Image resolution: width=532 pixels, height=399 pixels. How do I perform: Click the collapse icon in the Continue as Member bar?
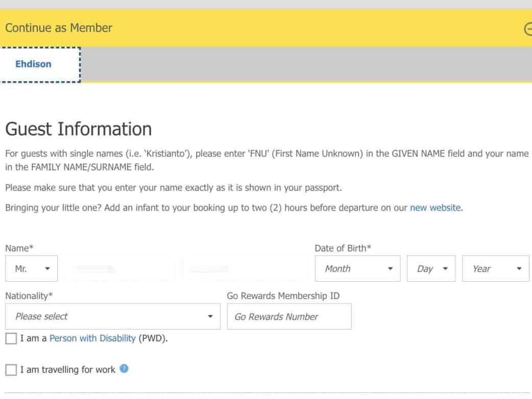528,29
